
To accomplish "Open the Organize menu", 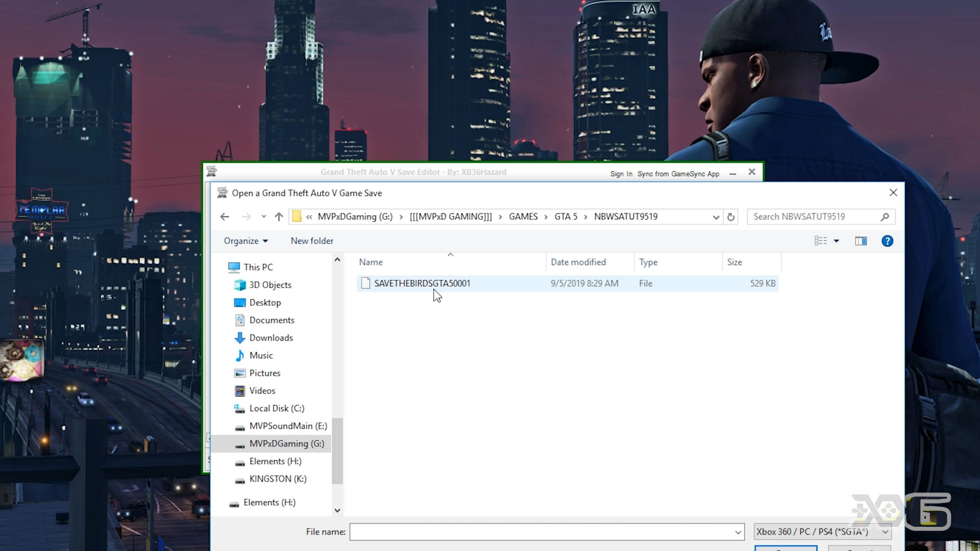I will [x=246, y=241].
